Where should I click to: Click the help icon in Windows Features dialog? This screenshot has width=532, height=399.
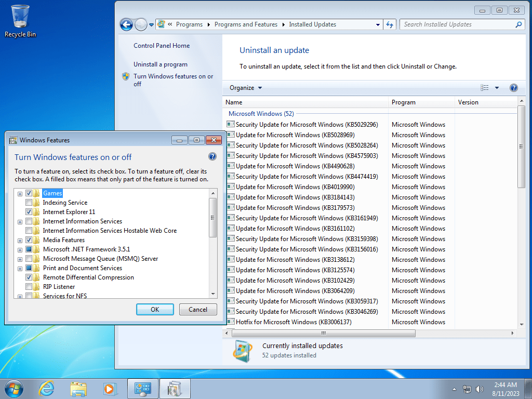[212, 156]
